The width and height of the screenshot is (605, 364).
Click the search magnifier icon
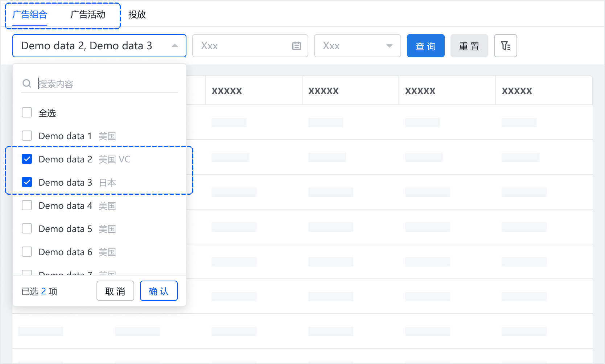click(x=27, y=84)
